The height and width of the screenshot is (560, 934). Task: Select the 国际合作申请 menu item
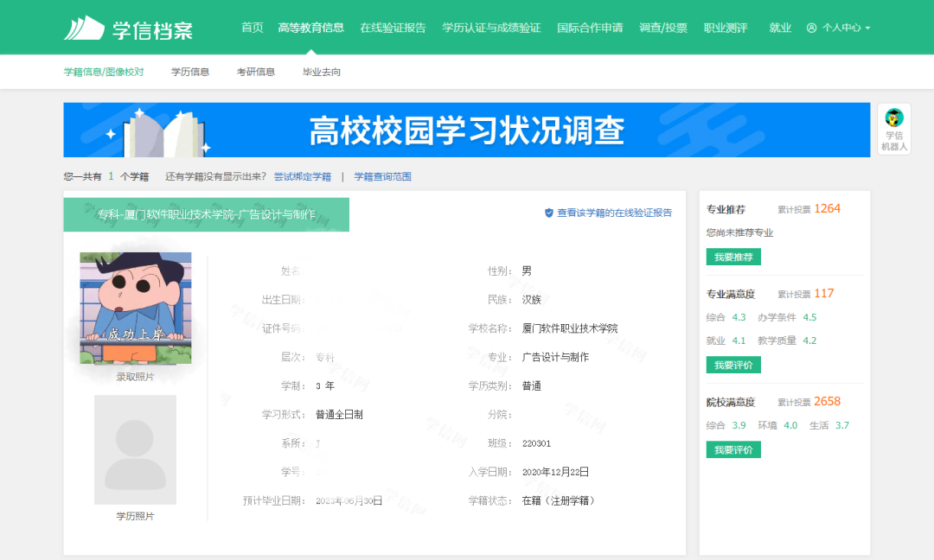tap(590, 28)
